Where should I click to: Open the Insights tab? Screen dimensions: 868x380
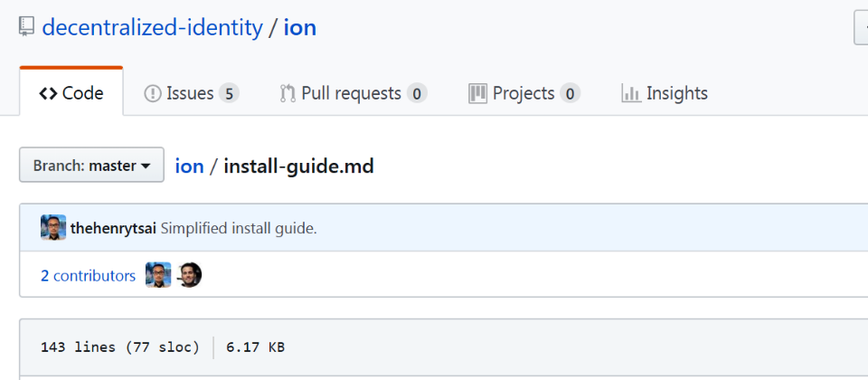[665, 93]
